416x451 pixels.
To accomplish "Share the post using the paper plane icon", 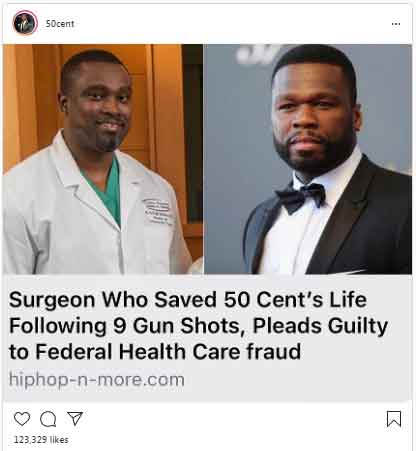I will coord(75,418).
